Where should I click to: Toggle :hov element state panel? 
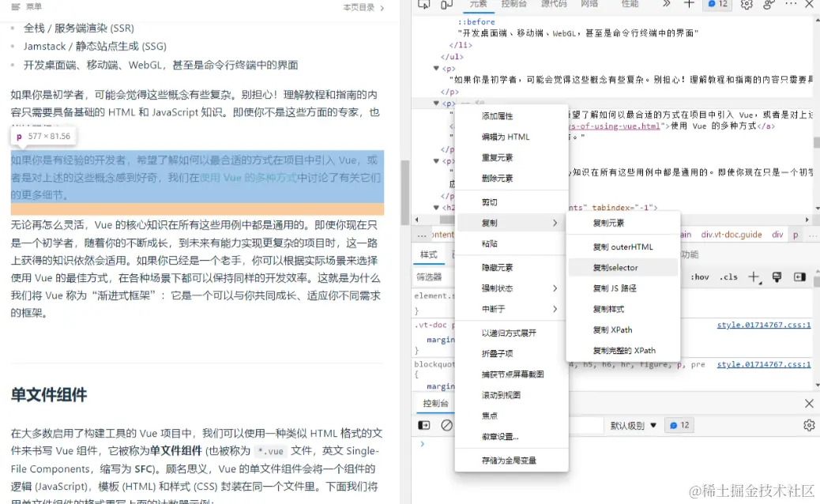(700, 277)
